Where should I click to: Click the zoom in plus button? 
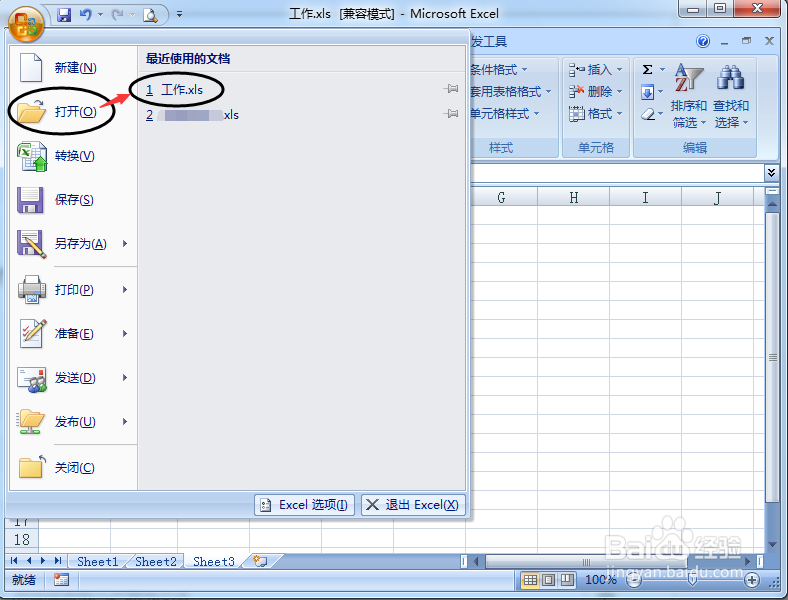pos(752,580)
